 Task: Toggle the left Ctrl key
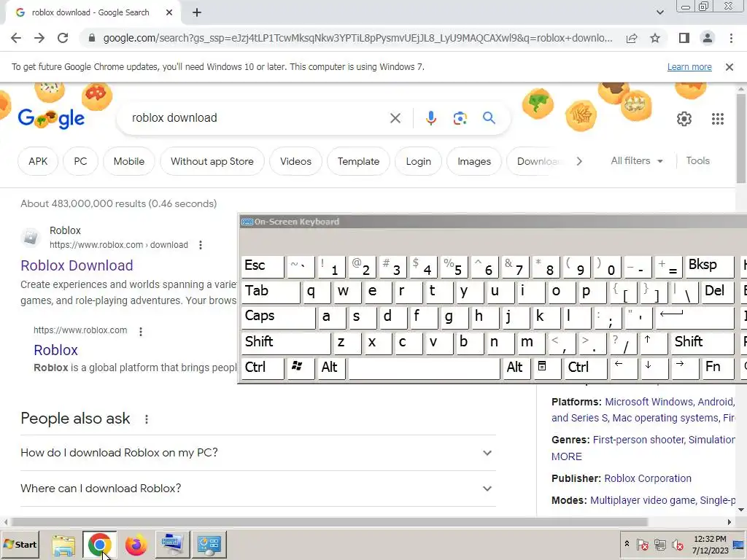(x=263, y=367)
